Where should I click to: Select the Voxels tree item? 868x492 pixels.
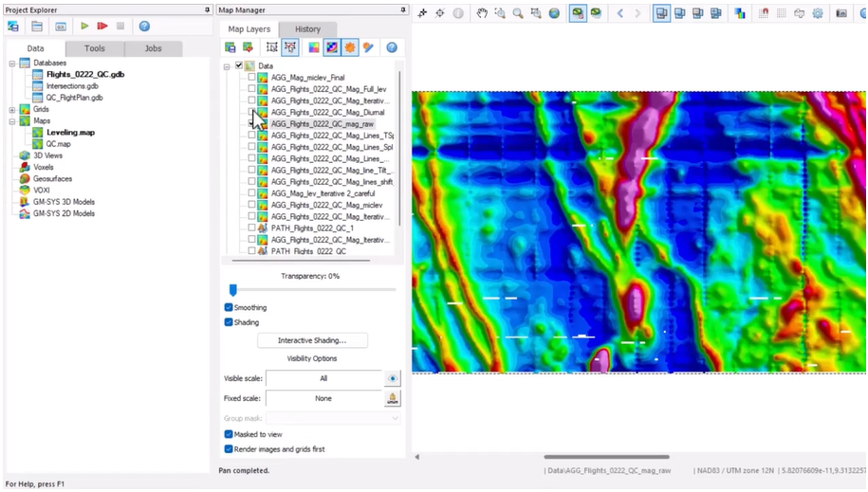tap(44, 167)
